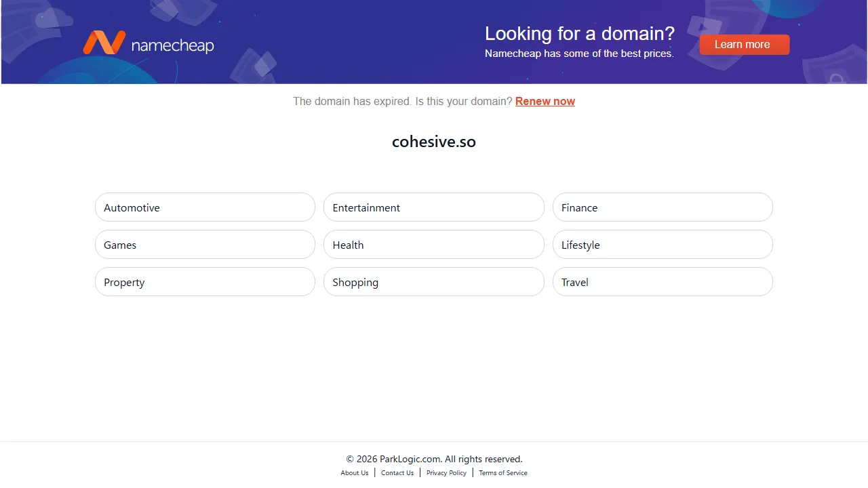Open the Finance category

tap(663, 207)
